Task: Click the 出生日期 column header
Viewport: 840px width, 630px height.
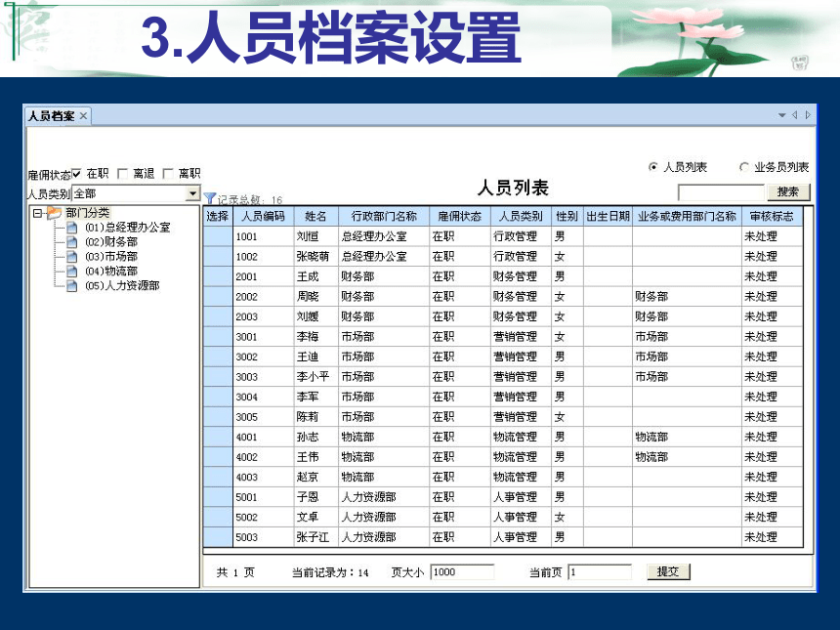Action: click(x=609, y=217)
